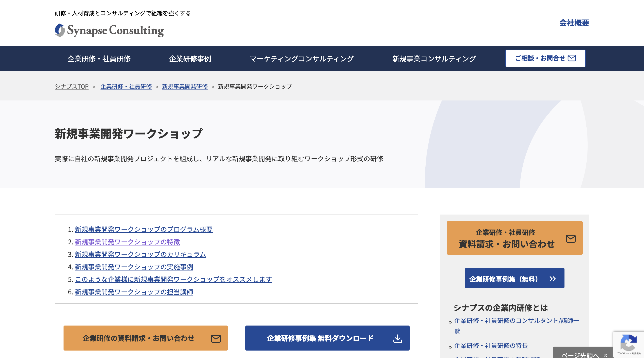
Task: Expand the マーケティングコンサルティング navigation menu
Action: tap(301, 58)
